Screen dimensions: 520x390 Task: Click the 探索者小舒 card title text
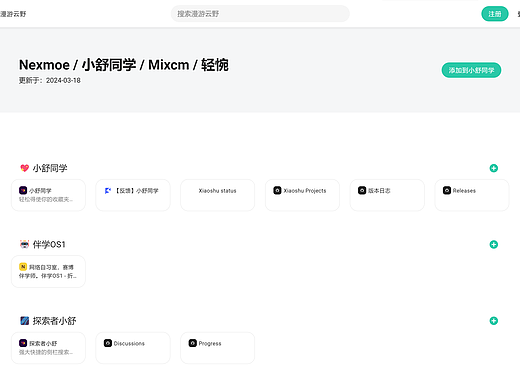coord(43,343)
